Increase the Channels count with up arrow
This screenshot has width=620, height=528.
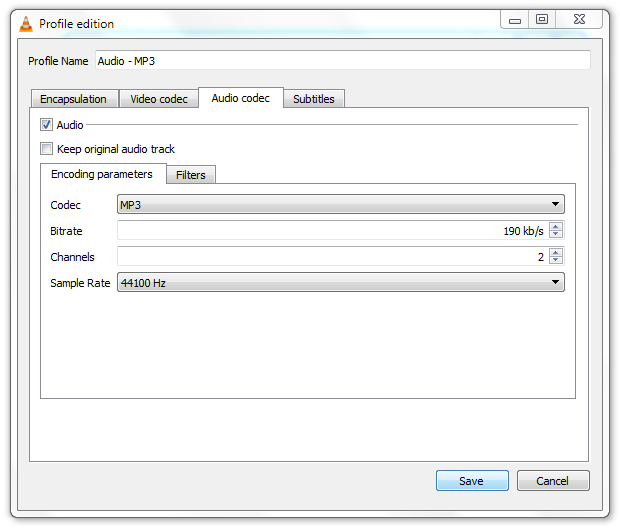556,253
